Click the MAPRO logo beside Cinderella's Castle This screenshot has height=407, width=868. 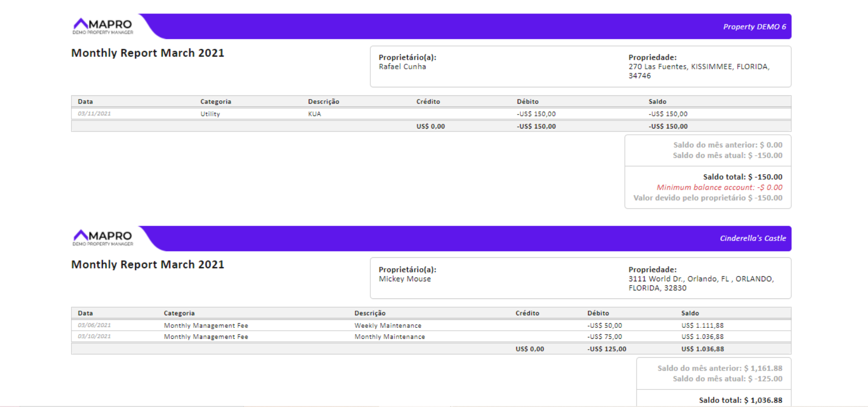[103, 238]
